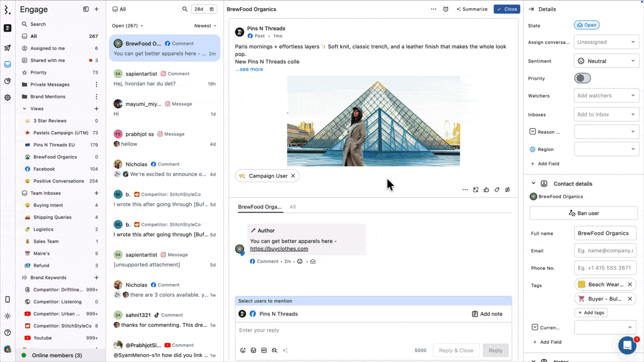Open the overflow menu beside Summarize

click(434, 9)
